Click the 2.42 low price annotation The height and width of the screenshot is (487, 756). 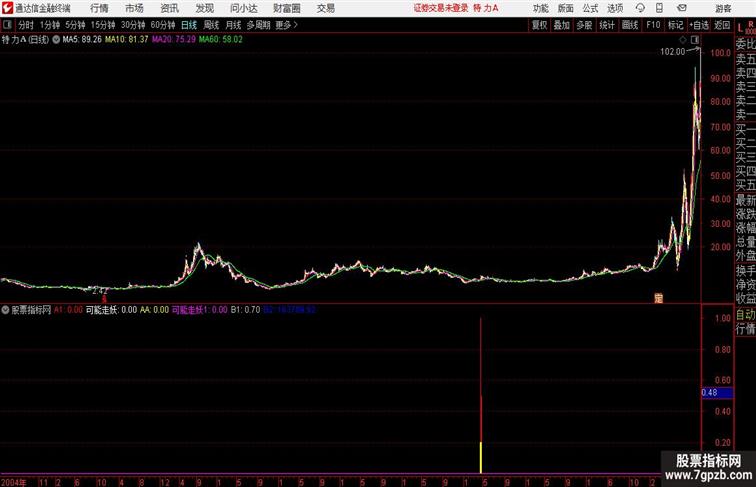99,291
